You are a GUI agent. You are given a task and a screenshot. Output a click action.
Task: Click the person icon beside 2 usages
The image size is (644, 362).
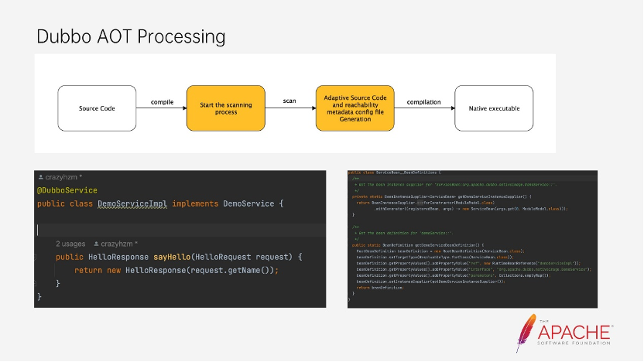(96, 244)
